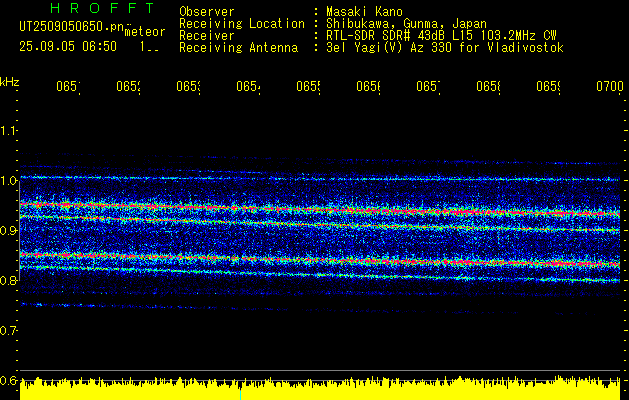Click the 0700 time marker
The height and width of the screenshot is (400, 629).
[610, 87]
